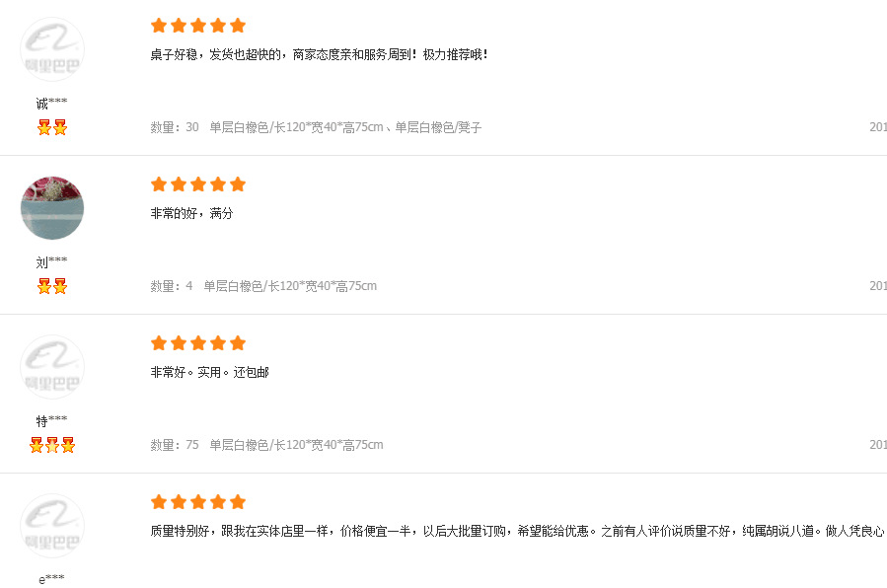Click the star rating above 非常好。实用。还包邮
This screenshot has width=887, height=588.
point(198,343)
